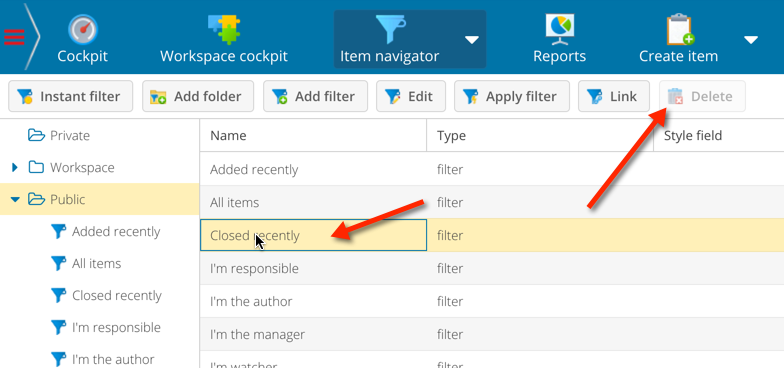This screenshot has height=368, width=784.
Task: Sort by the Type column header
Action: click(540, 135)
